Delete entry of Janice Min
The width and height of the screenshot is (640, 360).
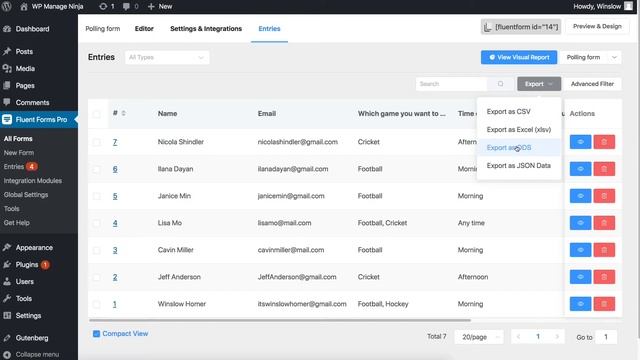[x=604, y=196]
